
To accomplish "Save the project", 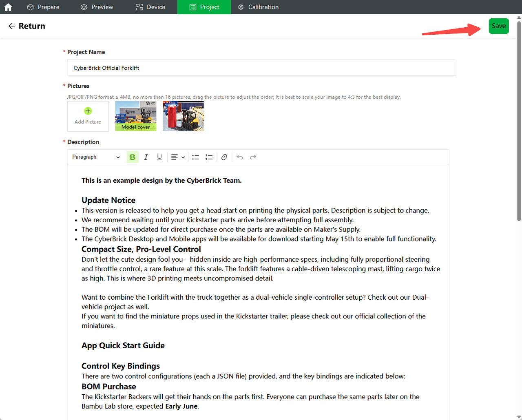I will (x=499, y=26).
